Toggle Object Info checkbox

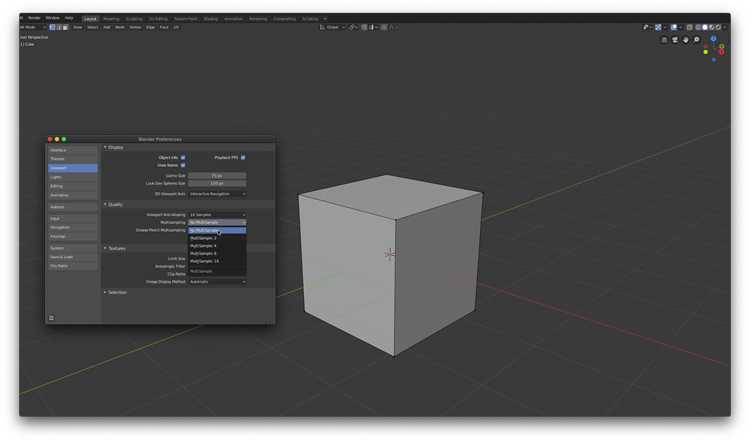(x=183, y=157)
